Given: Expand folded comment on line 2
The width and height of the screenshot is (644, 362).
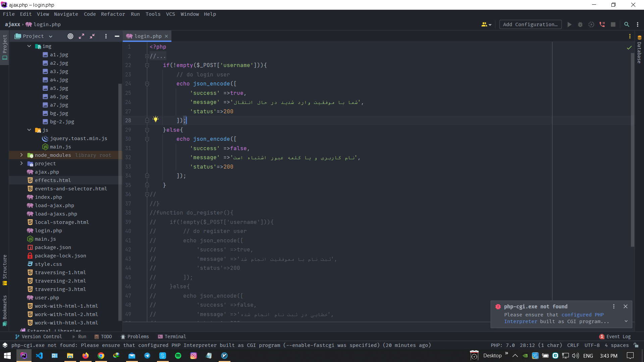Looking at the screenshot, I should [x=147, y=56].
